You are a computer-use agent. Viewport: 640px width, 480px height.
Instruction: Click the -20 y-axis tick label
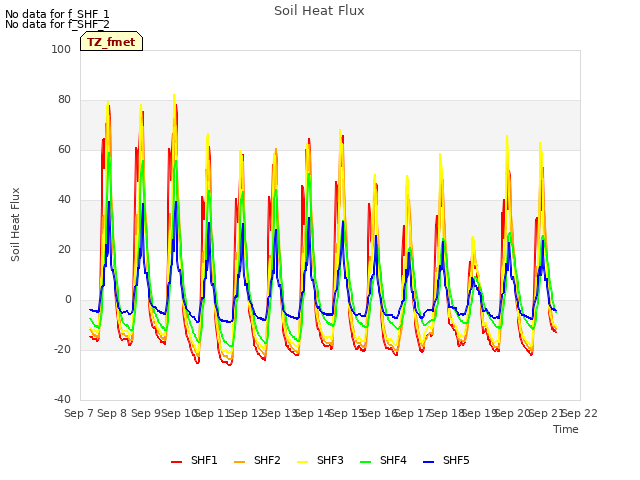pyautogui.click(x=62, y=350)
